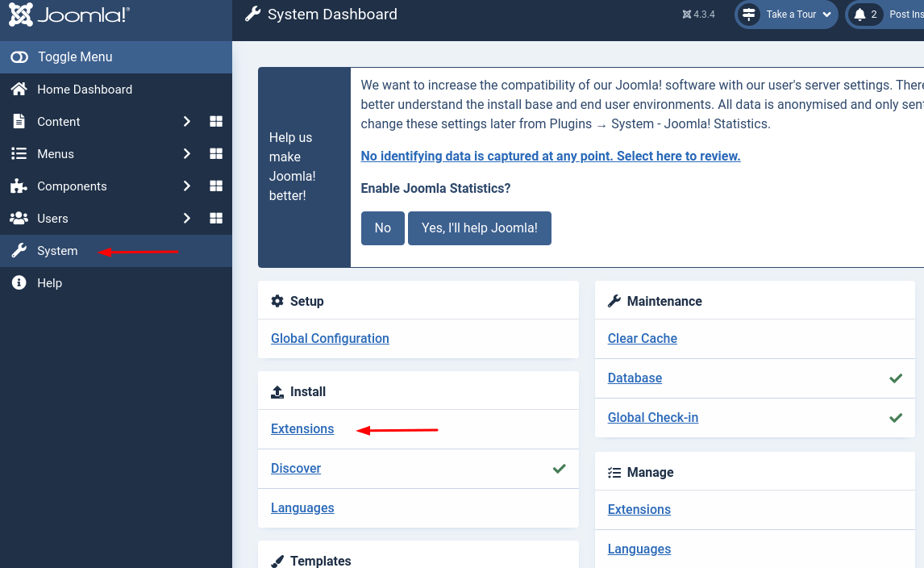
Task: Click the Toggle Menu switch icon
Action: 19,57
